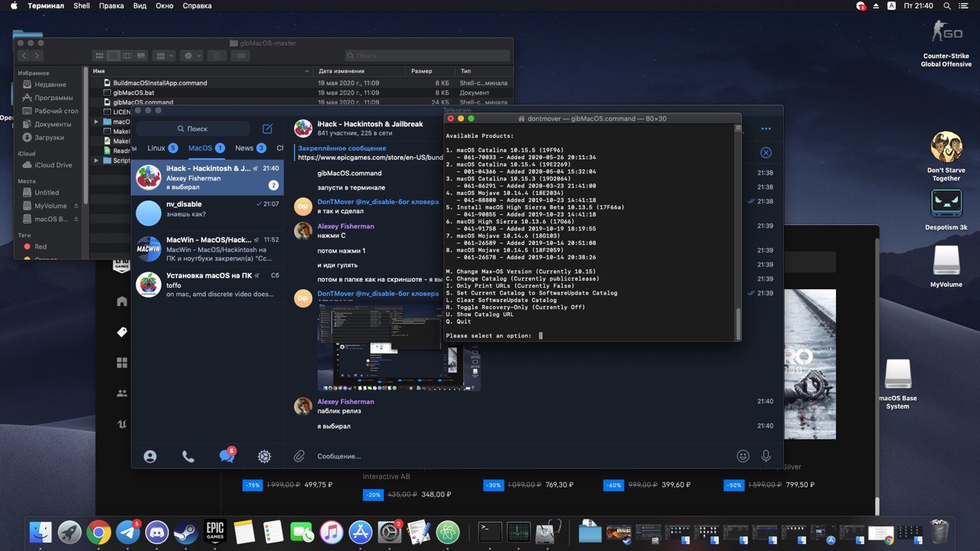This screenshot has width=980, height=551.
Task: Open Steam from the Dock
Action: coord(185,532)
